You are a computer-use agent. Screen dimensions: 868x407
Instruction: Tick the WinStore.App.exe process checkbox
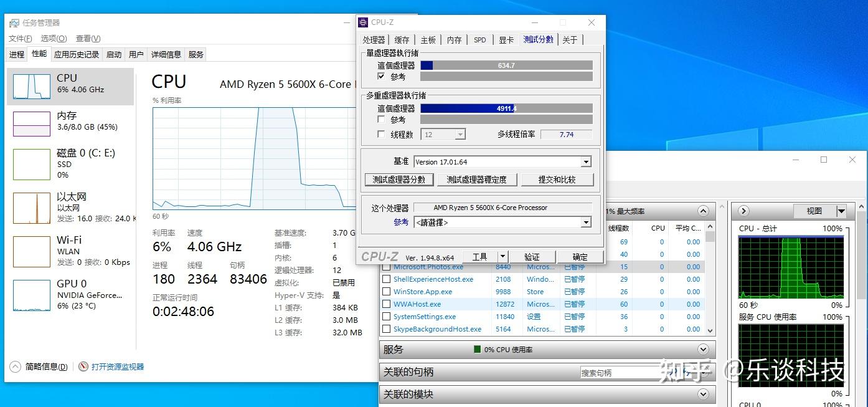tap(387, 292)
